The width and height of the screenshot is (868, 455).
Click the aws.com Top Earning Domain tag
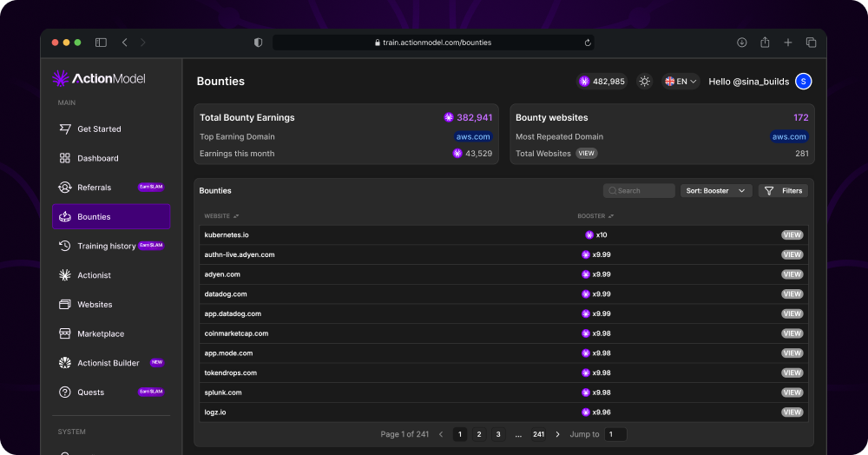(473, 136)
